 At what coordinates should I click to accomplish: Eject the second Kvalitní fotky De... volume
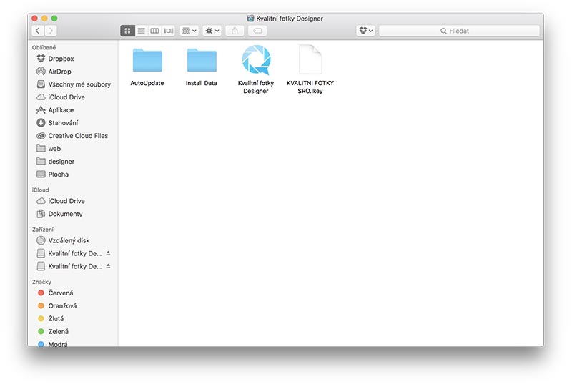[x=108, y=266]
